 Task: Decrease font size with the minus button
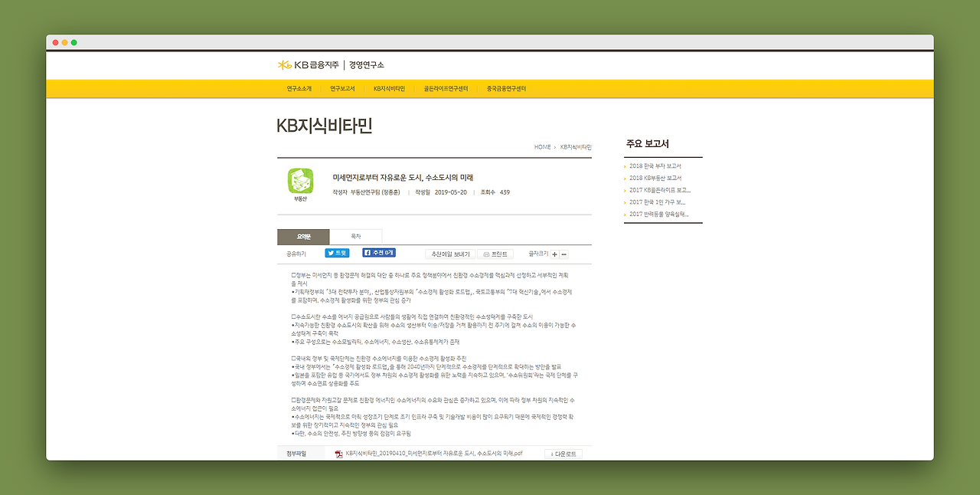pyautogui.click(x=564, y=254)
